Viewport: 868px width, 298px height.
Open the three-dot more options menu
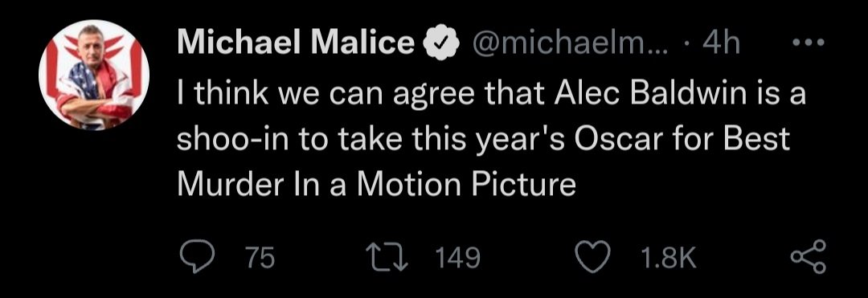(x=809, y=42)
